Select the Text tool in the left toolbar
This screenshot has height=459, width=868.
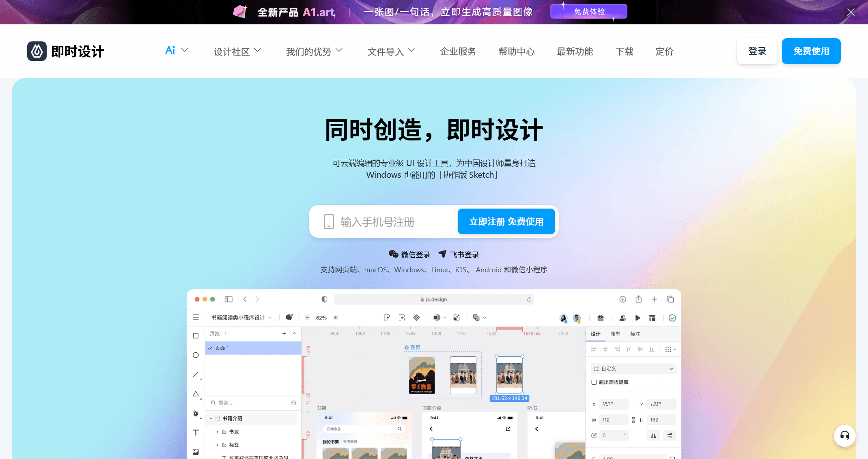[196, 433]
